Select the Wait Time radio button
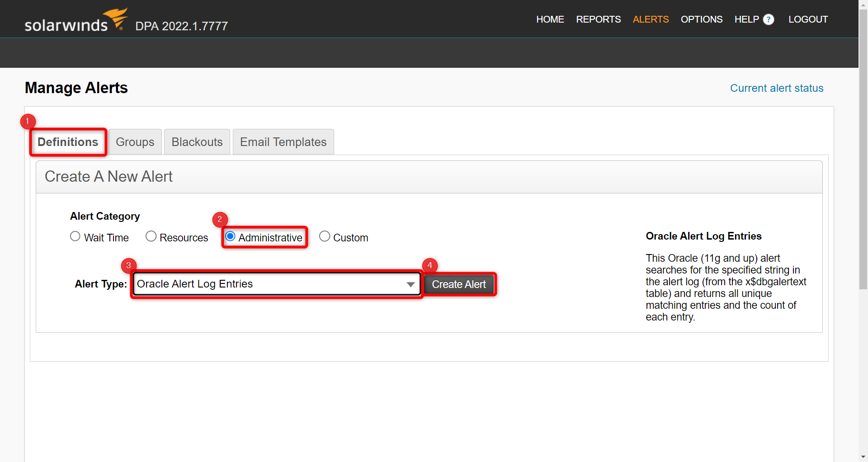868x462 pixels. [75, 236]
